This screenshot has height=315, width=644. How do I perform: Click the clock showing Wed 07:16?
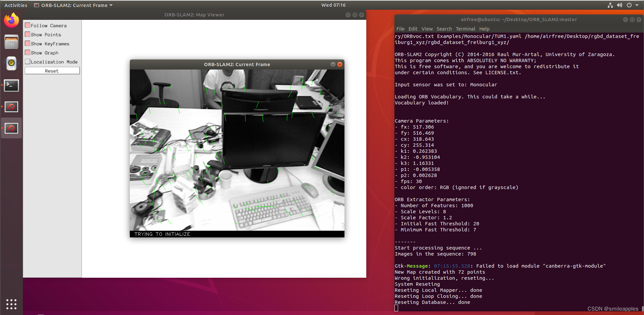click(333, 5)
